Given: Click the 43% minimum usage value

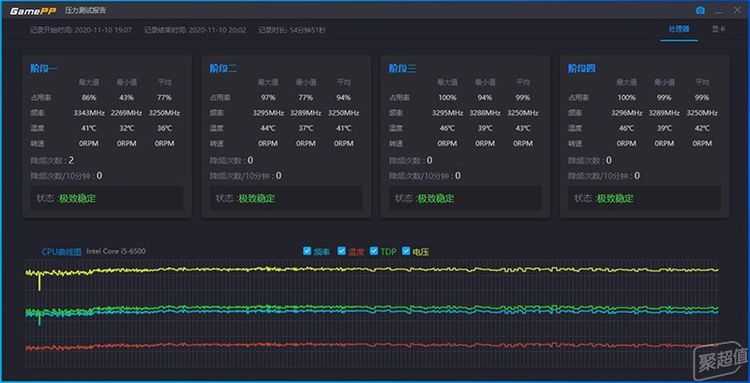Looking at the screenshot, I should coord(126,98).
